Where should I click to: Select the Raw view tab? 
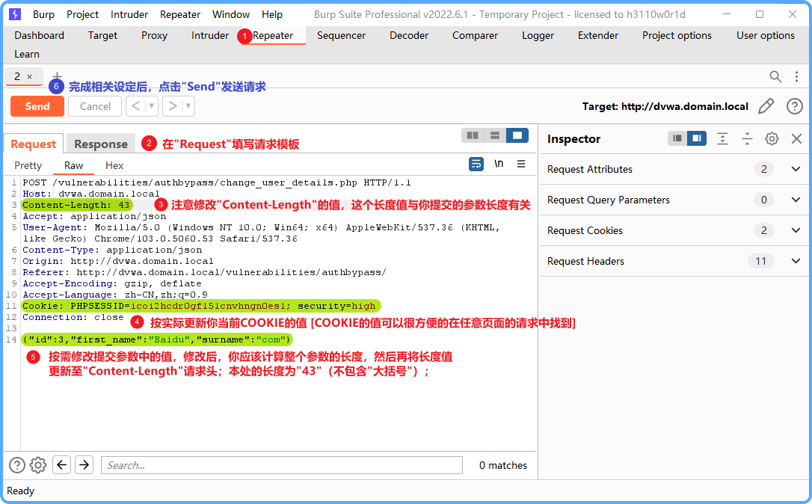pyautogui.click(x=73, y=165)
